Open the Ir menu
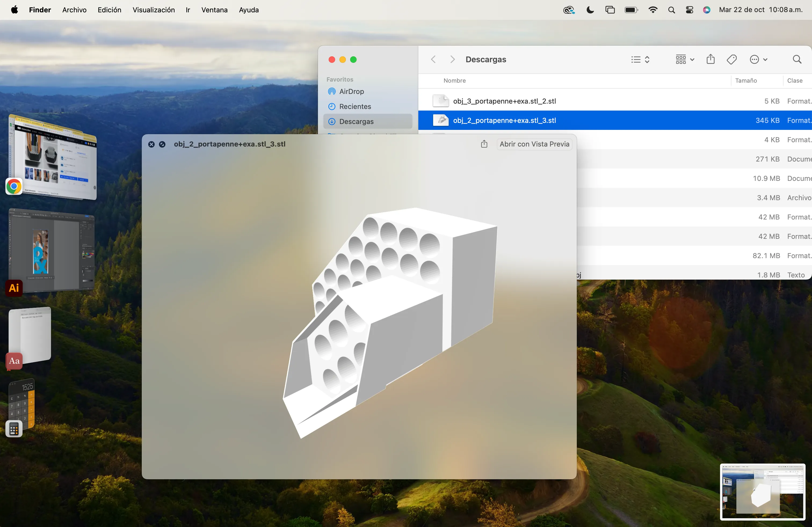812x527 pixels. point(188,10)
